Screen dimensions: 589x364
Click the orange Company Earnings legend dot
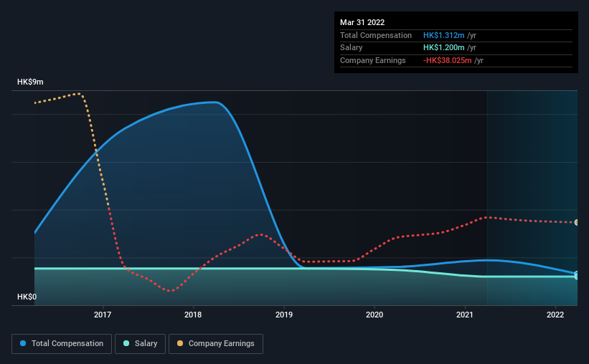click(x=180, y=343)
